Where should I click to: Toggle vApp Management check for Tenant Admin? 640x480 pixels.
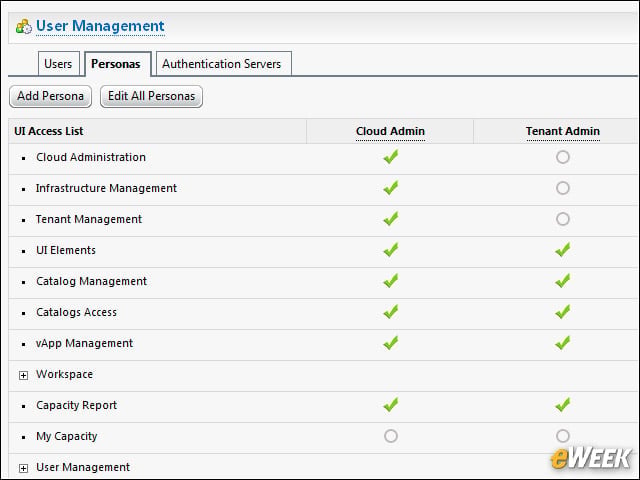pos(563,343)
